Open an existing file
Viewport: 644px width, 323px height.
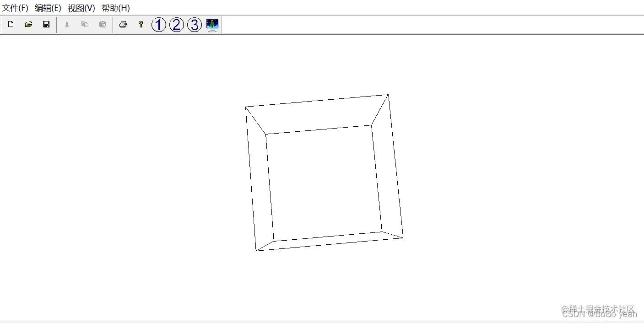pyautogui.click(x=28, y=24)
